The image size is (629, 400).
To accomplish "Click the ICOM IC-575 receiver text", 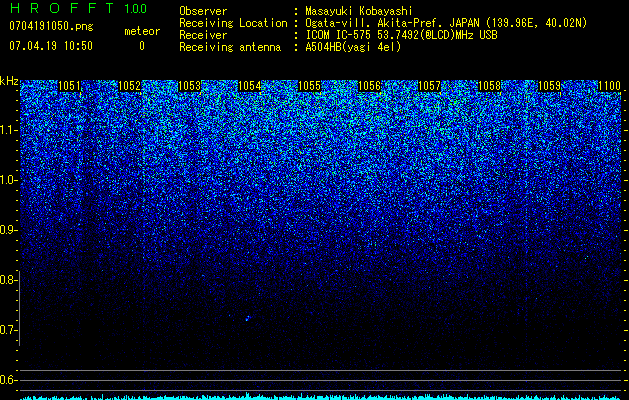I will 401,35.
